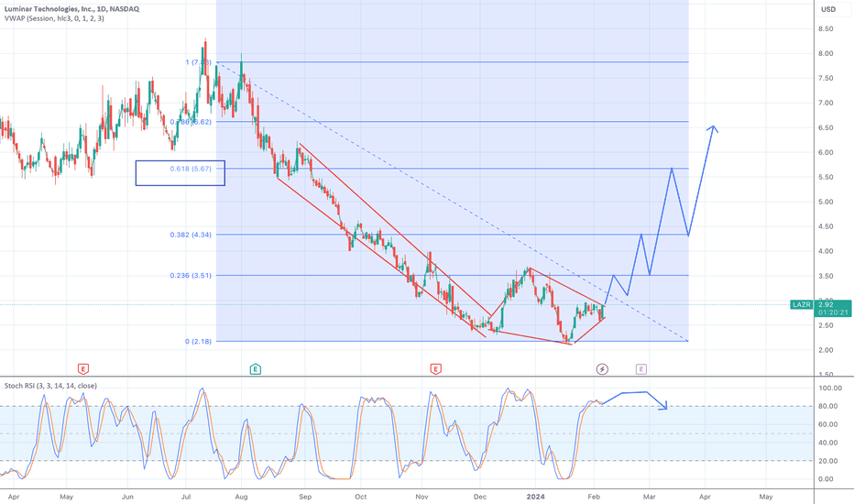
Task: Click the LAZR symbol price tag
Action: pyautogui.click(x=801, y=304)
